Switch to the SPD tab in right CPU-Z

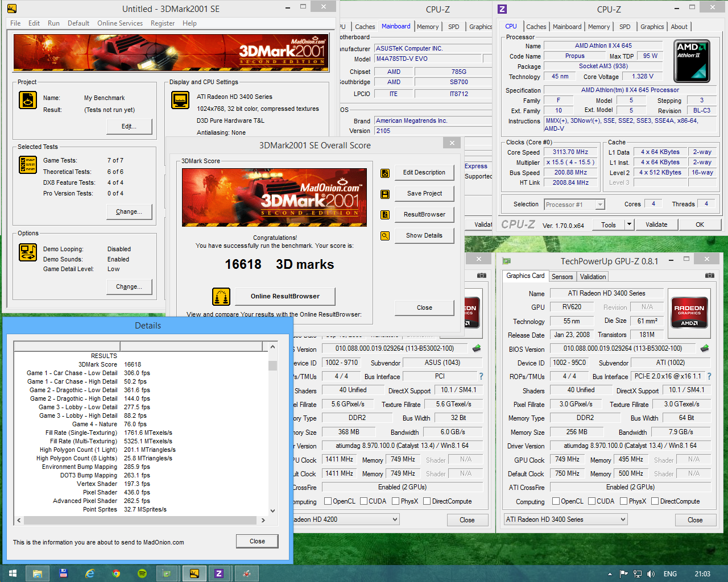[x=624, y=27]
